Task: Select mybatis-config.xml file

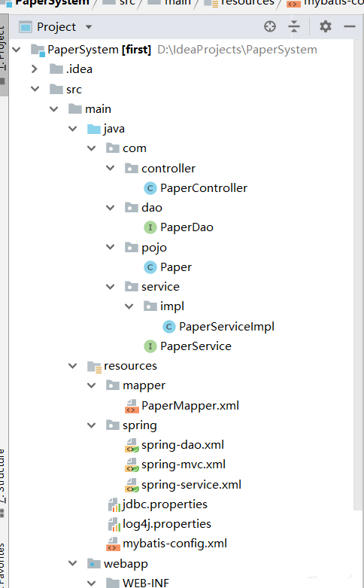Action: [x=174, y=544]
